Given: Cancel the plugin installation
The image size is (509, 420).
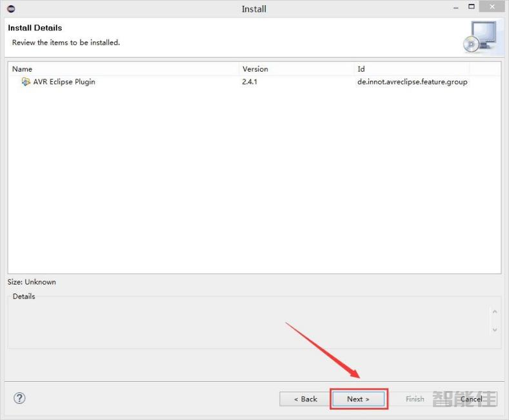Looking at the screenshot, I should 471,399.
